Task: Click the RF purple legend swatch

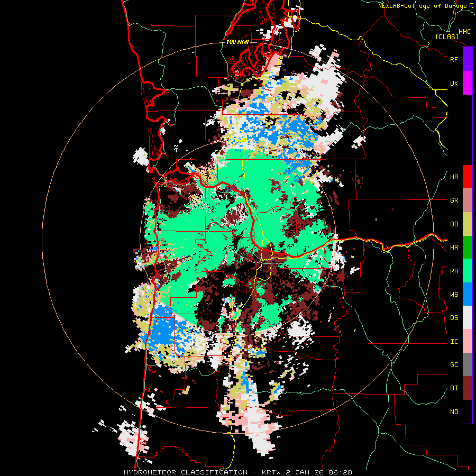Action: pos(467,59)
